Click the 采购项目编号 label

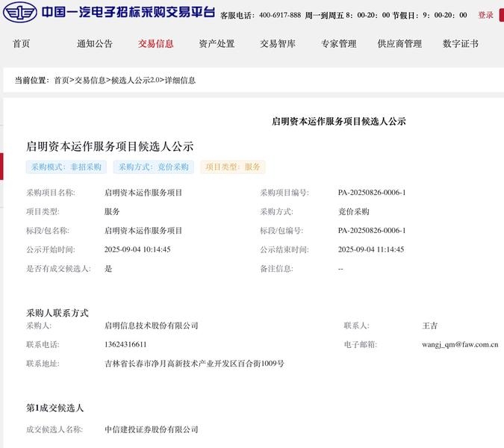[284, 193]
